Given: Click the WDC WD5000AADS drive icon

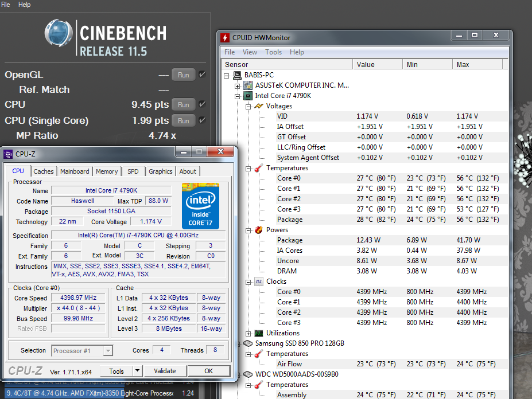Looking at the screenshot, I should (248, 374).
